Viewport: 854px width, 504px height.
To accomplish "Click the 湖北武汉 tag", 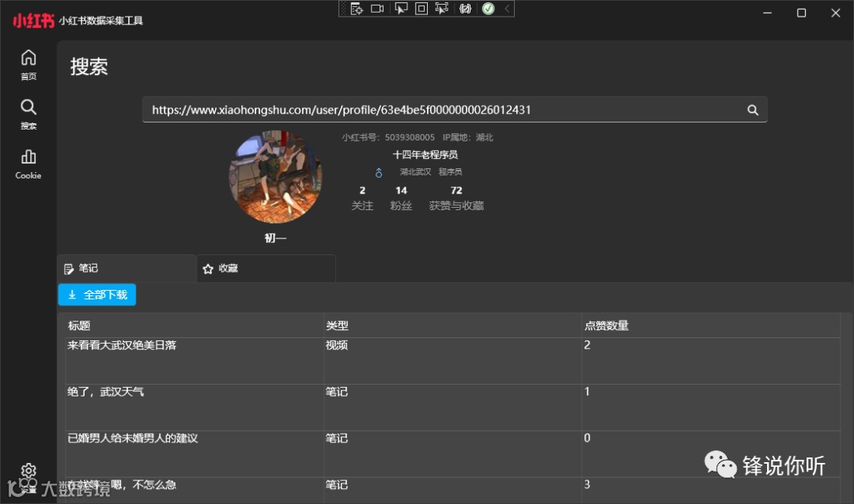I will [416, 172].
